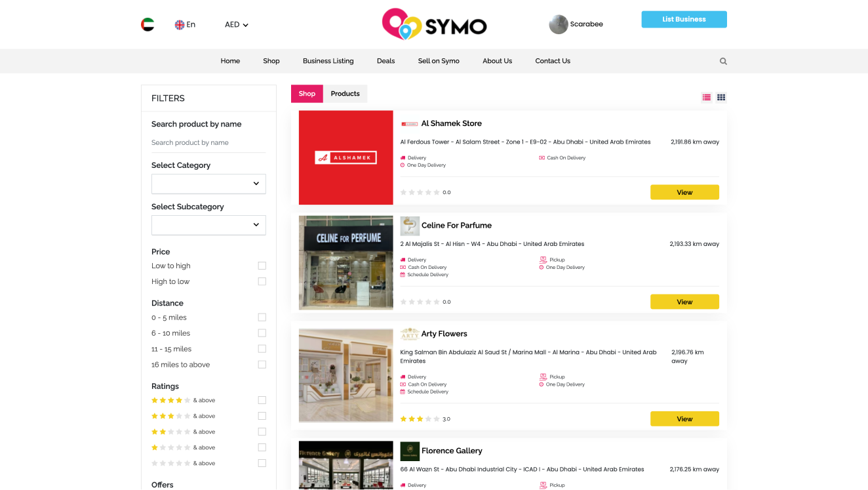
Task: Click Cash On Delivery icon under Al Shamek
Action: pos(542,158)
